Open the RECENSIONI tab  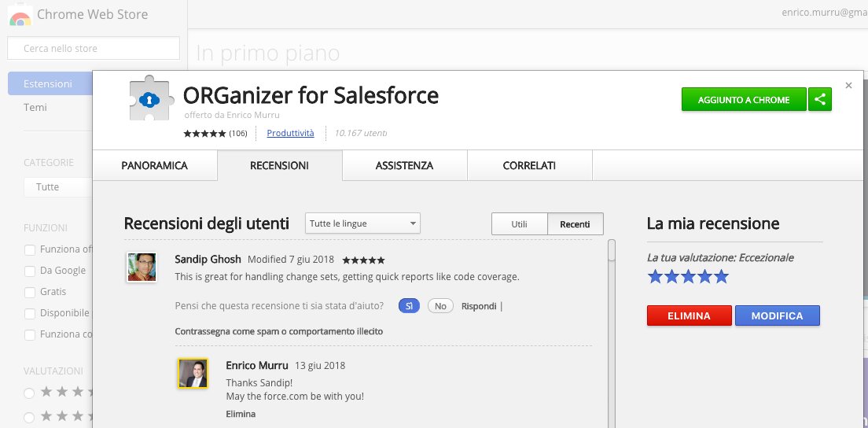coord(280,165)
